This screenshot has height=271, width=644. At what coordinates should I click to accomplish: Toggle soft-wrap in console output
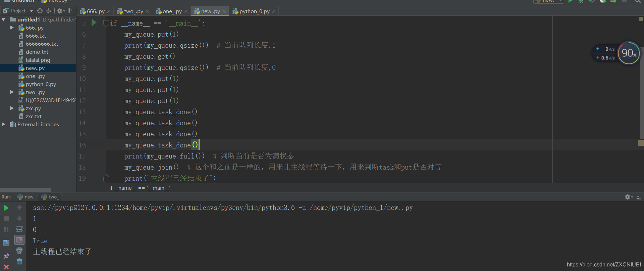tap(19, 229)
